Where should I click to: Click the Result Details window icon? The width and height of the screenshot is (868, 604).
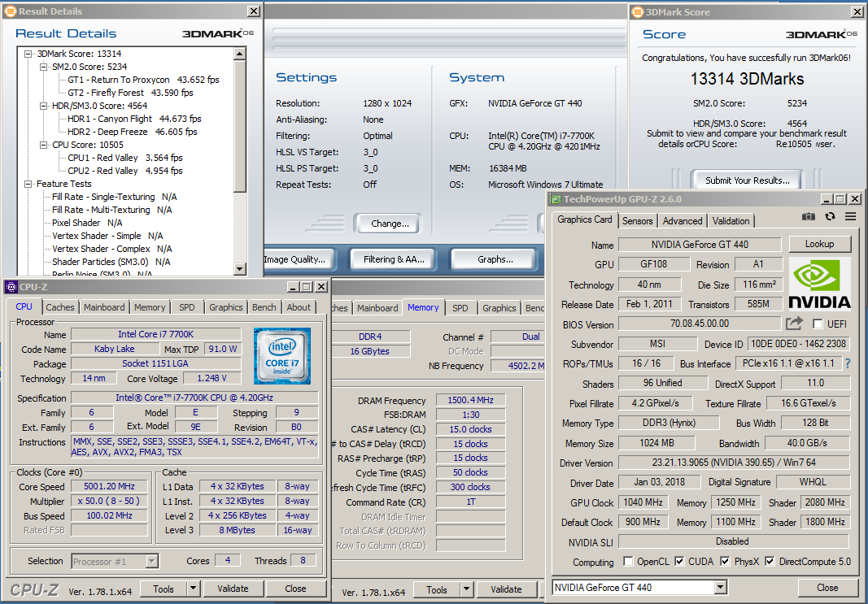click(x=10, y=11)
